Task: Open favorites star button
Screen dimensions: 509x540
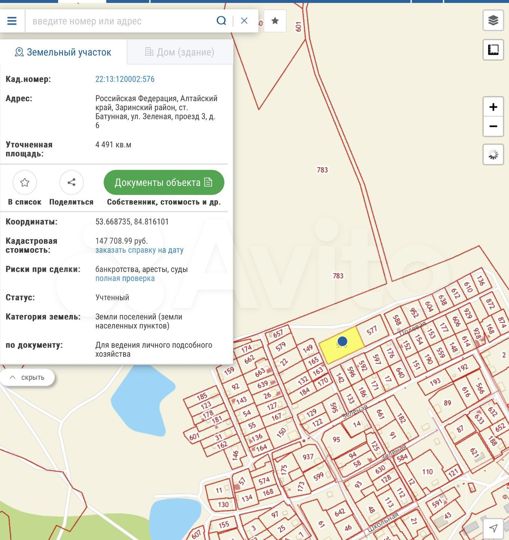Action: pos(275,21)
